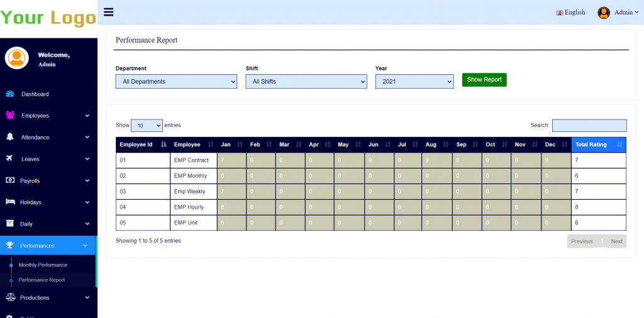Click the Productions scale icon
Image resolution: width=644 pixels, height=318 pixels.
click(x=10, y=297)
